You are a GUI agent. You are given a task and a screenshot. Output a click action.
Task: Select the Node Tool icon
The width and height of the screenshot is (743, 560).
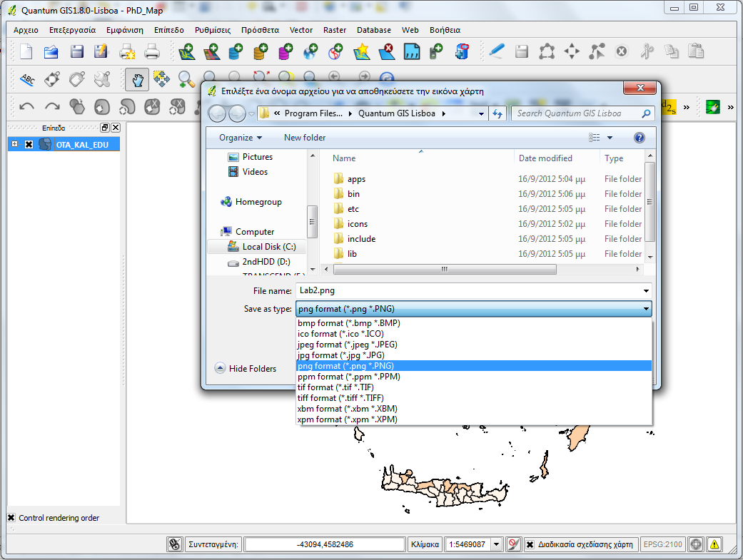(x=597, y=51)
